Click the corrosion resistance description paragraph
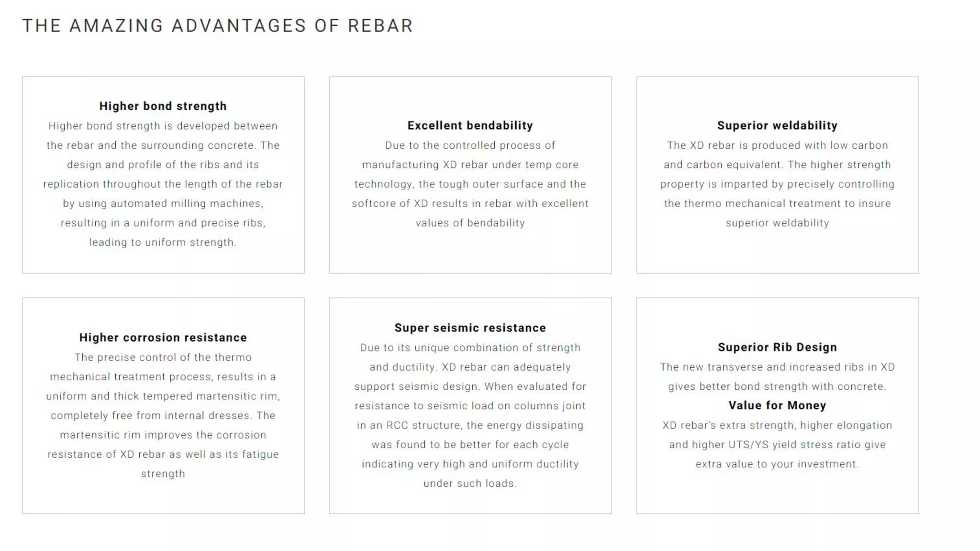Screen dimensions: 980x551 click(163, 415)
